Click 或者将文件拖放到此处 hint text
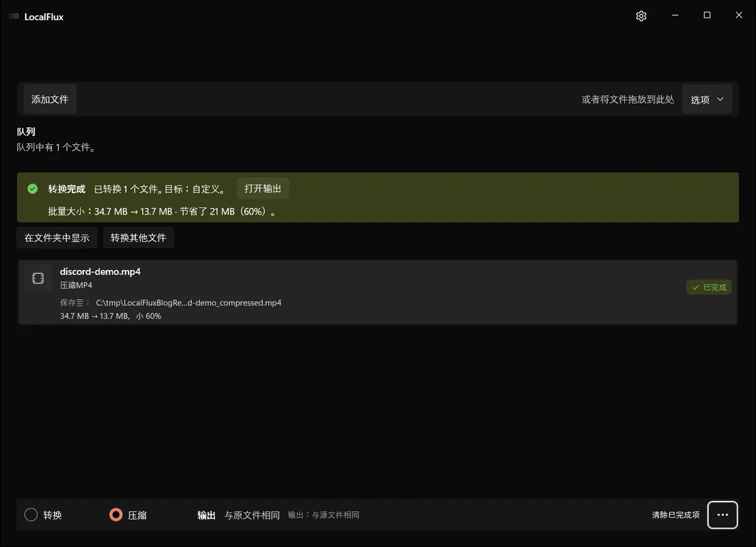The image size is (756, 547). click(x=628, y=99)
